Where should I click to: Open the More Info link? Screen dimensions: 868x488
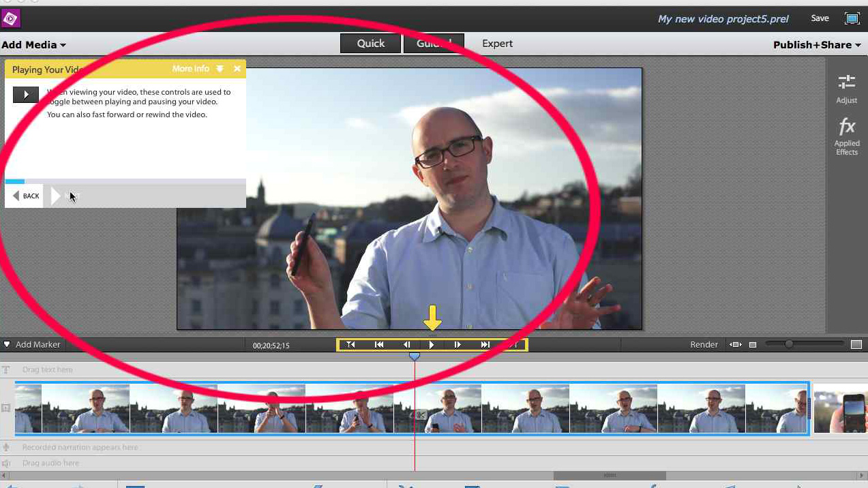[x=190, y=69]
